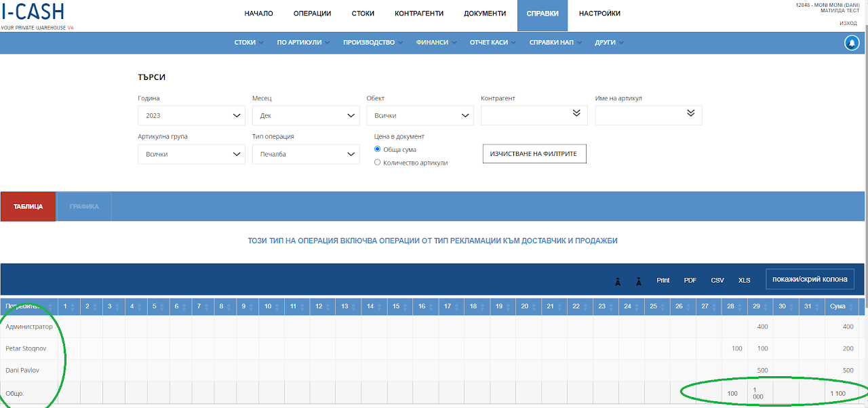Expand the СПРАВКИ НАП submenu
The image size is (868, 408).
[x=555, y=42]
